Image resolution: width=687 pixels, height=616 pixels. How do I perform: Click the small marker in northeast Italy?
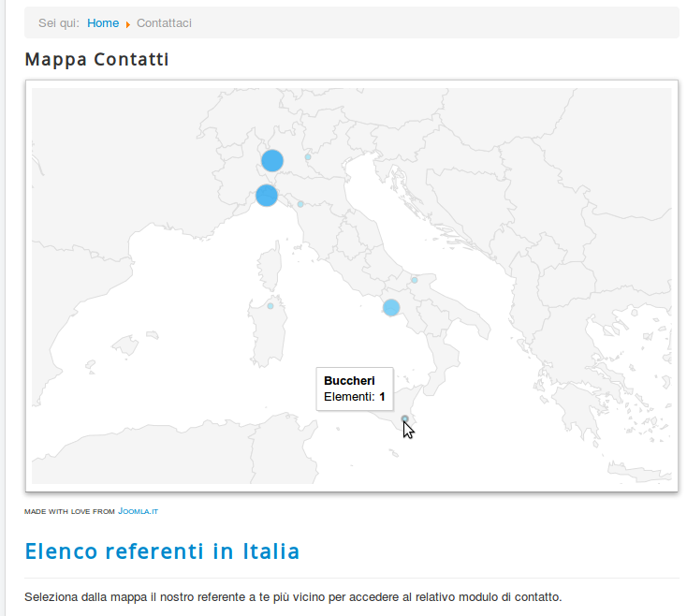308,156
